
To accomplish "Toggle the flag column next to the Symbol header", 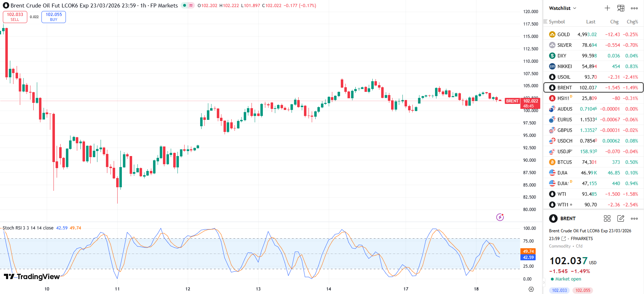I will click(546, 22).
